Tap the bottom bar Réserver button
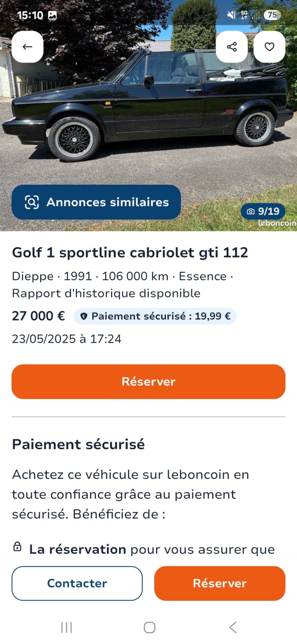297x644 pixels. 220,584
